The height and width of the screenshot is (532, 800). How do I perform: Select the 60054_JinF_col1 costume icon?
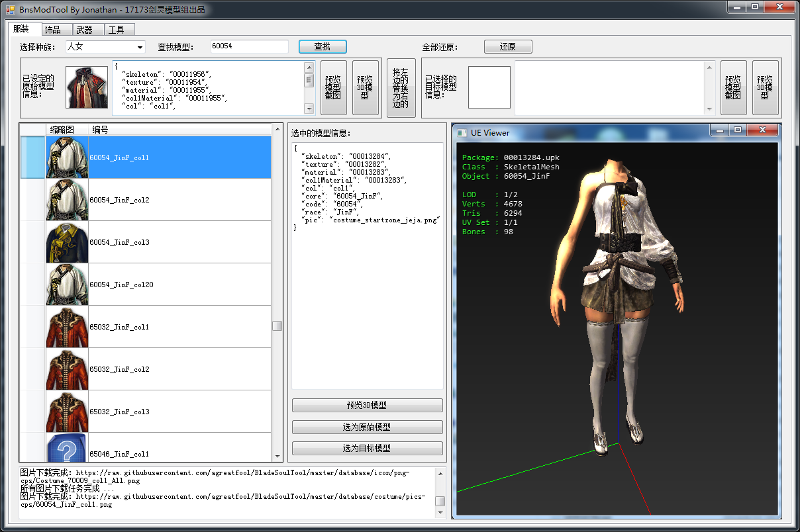pos(67,157)
